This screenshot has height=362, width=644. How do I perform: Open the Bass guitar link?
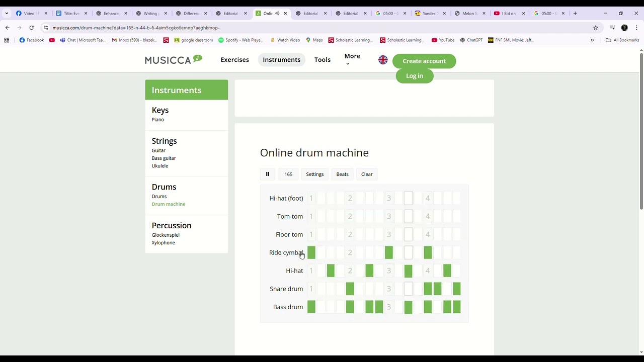point(164,158)
